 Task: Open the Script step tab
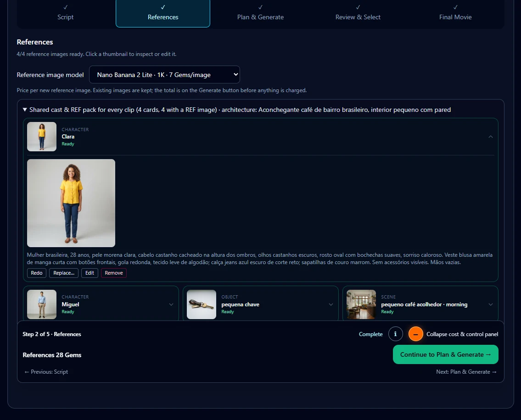coord(66,13)
